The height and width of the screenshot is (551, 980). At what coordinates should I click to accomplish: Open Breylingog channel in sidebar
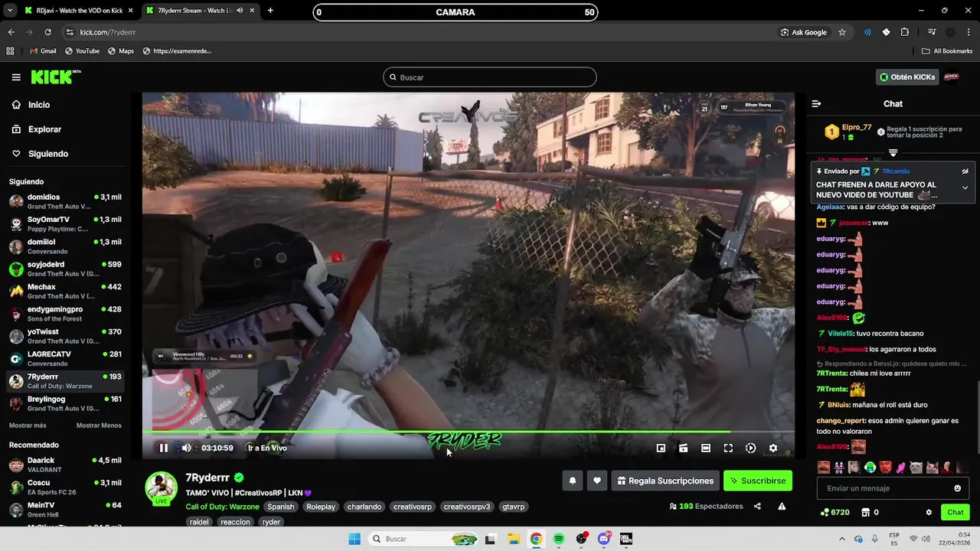point(65,403)
